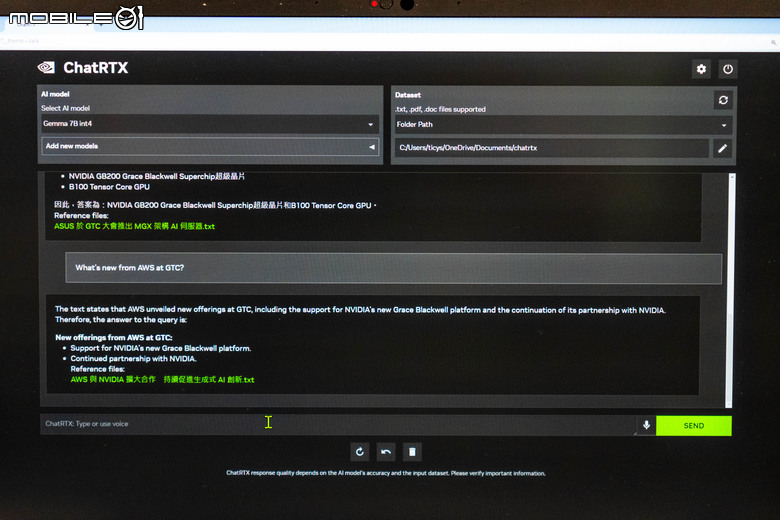The width and height of the screenshot is (780, 520).
Task: Open the Folder Path dataset dropdown
Action: tap(563, 125)
